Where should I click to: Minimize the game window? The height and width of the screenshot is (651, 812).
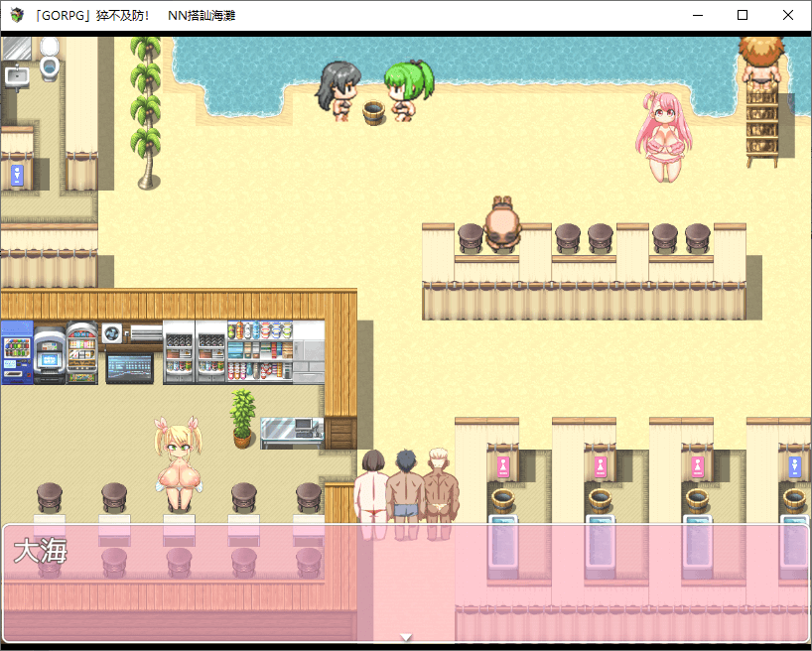pyautogui.click(x=697, y=16)
